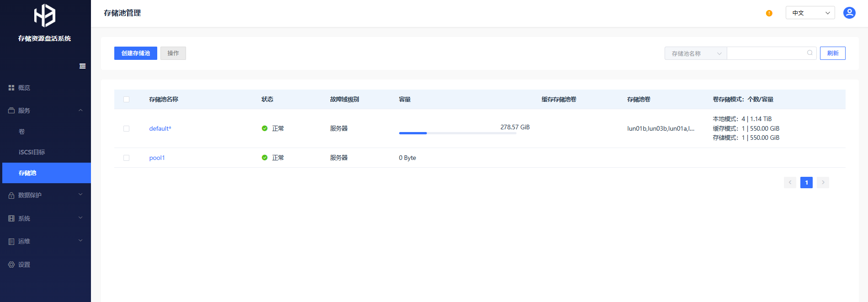Collapse sidebar using the hamburger icon
Viewport: 868px width, 302px height.
click(82, 66)
